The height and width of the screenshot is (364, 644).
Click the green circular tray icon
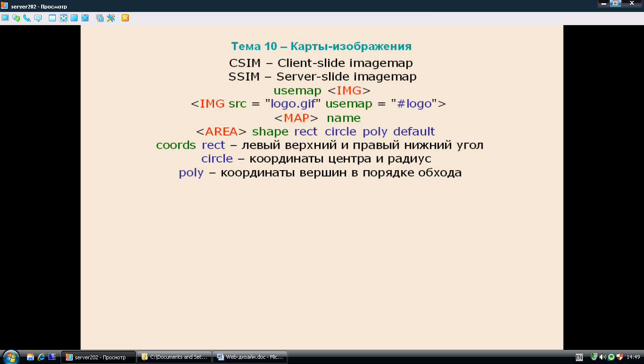[x=611, y=357]
